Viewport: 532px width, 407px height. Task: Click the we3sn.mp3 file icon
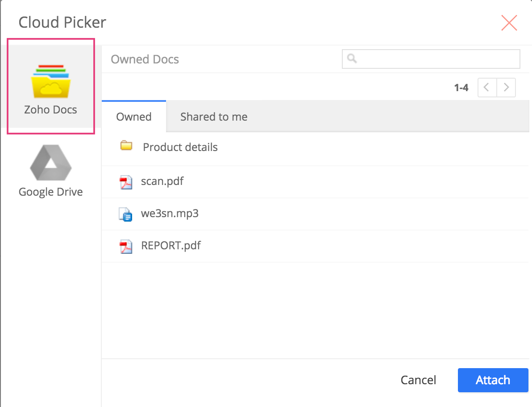pos(125,214)
